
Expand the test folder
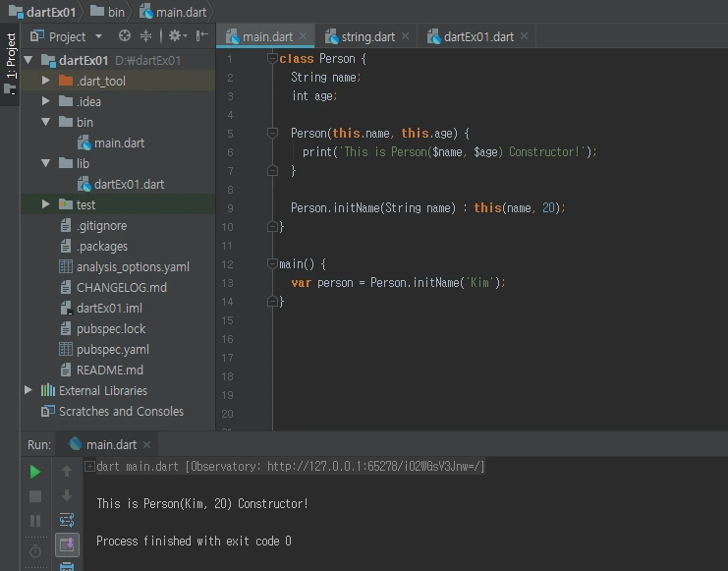coord(45,204)
